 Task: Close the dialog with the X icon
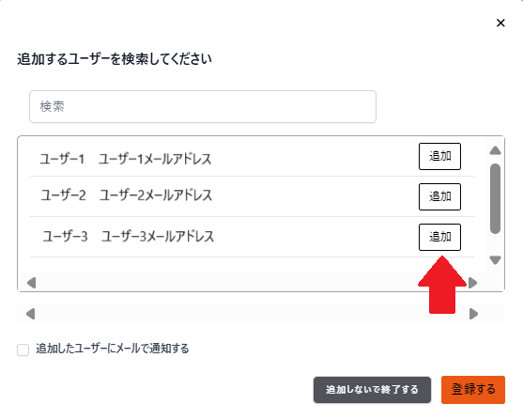click(500, 23)
